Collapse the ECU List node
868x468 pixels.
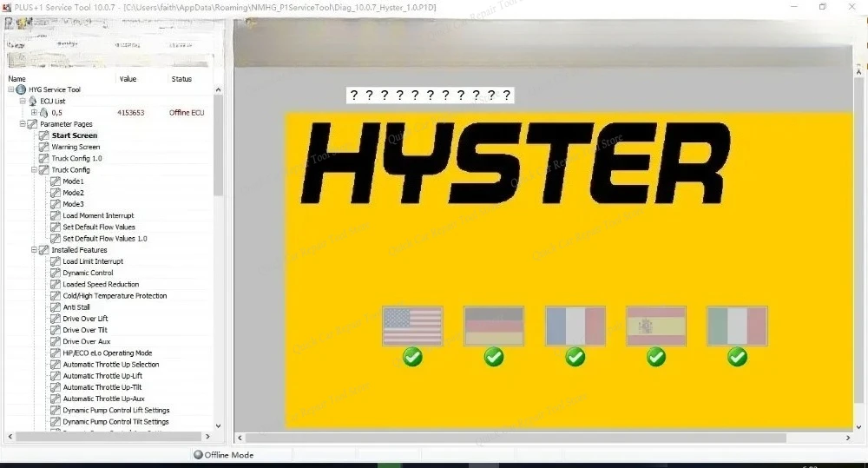[23, 102]
